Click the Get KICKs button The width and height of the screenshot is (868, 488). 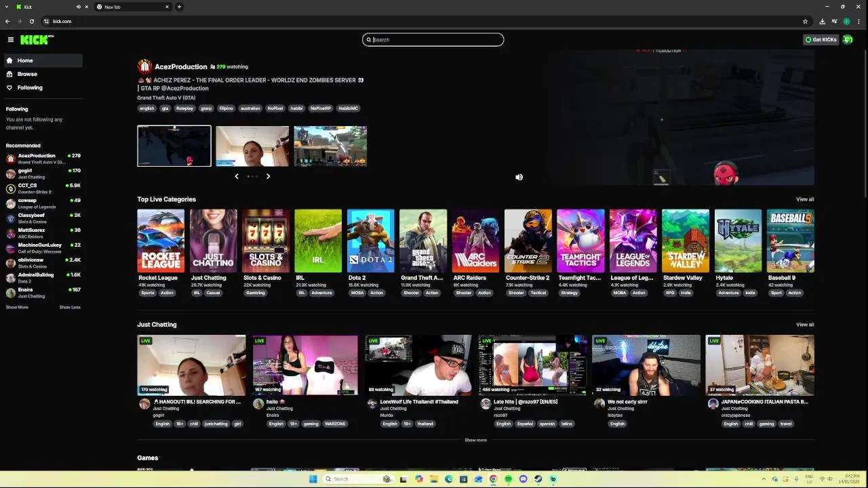(821, 39)
